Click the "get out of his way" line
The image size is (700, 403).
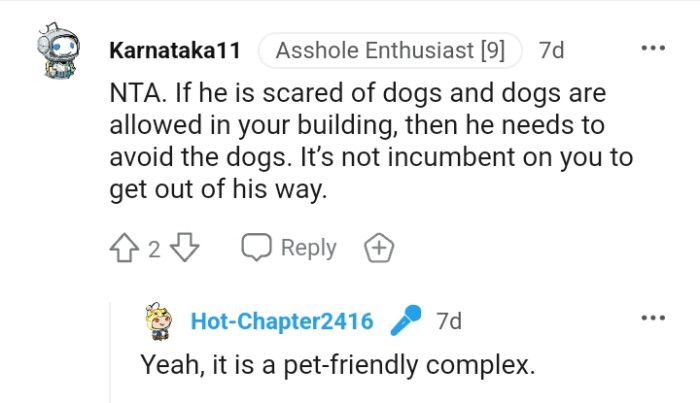218,190
